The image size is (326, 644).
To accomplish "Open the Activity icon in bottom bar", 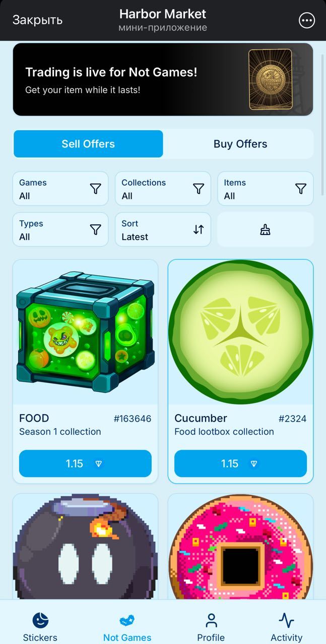I will 286,621.
